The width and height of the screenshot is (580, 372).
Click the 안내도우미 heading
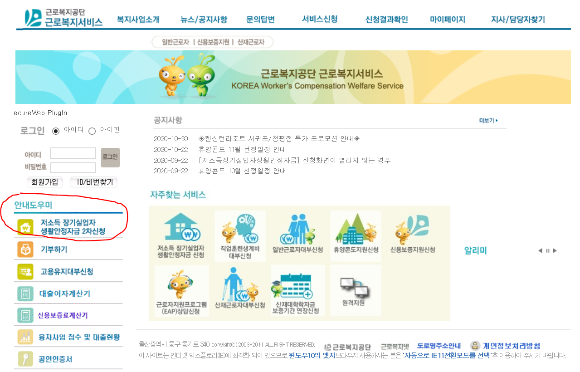33,205
